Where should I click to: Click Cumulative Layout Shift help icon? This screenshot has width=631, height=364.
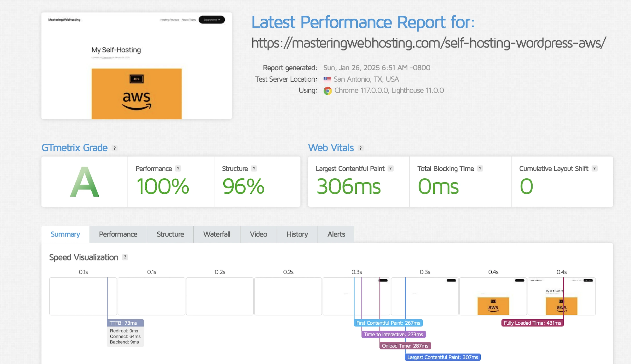point(594,168)
